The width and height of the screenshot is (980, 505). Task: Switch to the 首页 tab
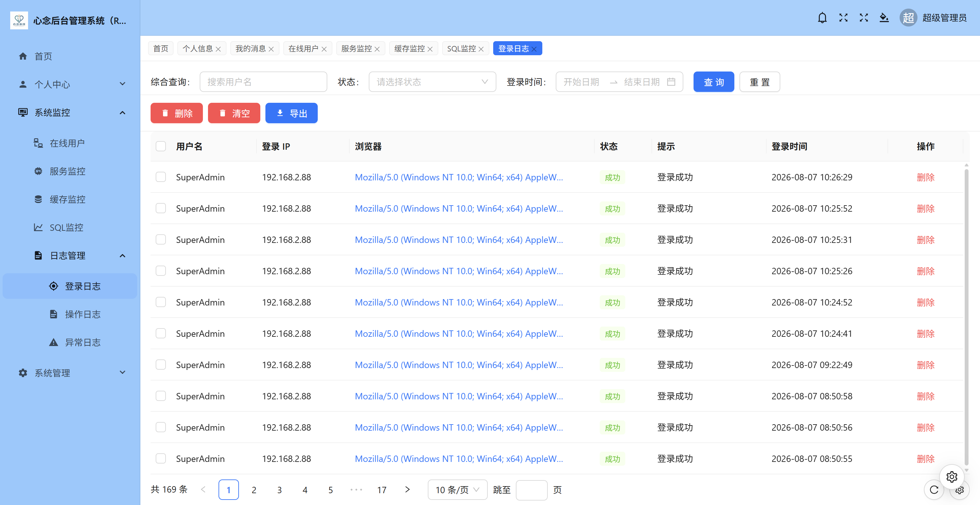(160, 49)
